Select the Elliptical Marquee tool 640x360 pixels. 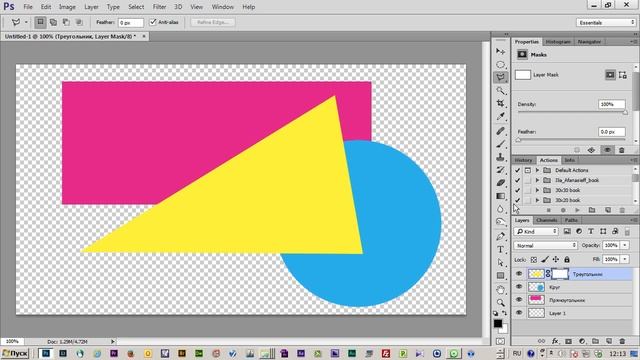coord(500,64)
